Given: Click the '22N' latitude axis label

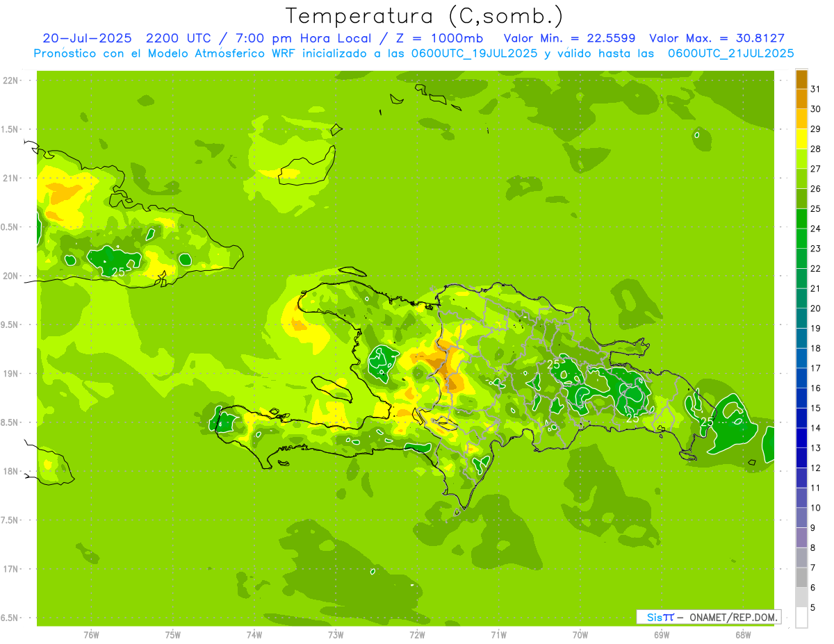Looking at the screenshot, I should coord(11,81).
